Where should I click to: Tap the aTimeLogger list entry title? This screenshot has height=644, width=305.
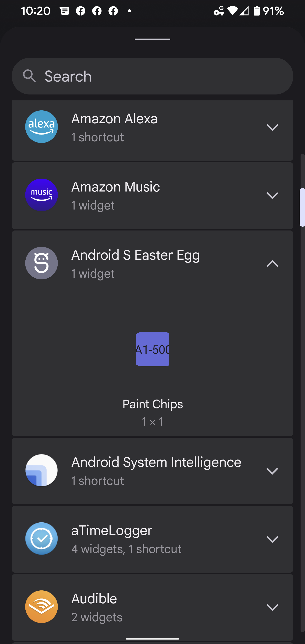pos(111,530)
